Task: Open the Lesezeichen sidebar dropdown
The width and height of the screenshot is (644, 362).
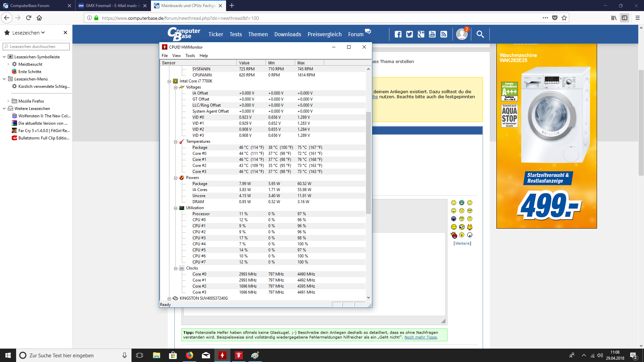Action: [x=29, y=33]
